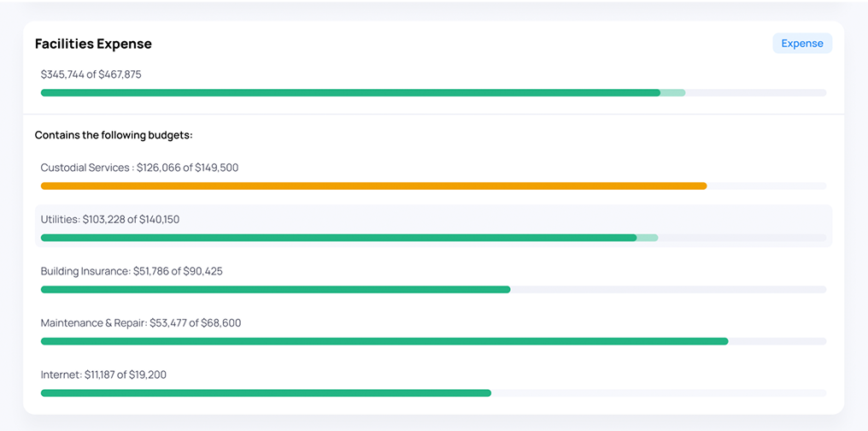
Task: Click the dark green Utilities progress bar
Action: point(338,238)
